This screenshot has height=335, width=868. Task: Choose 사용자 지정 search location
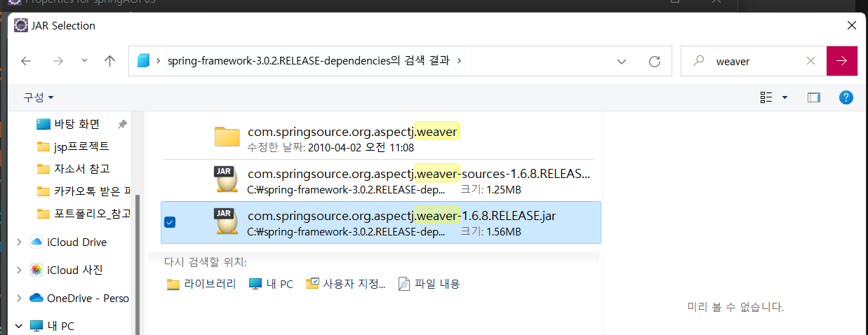[x=346, y=284]
